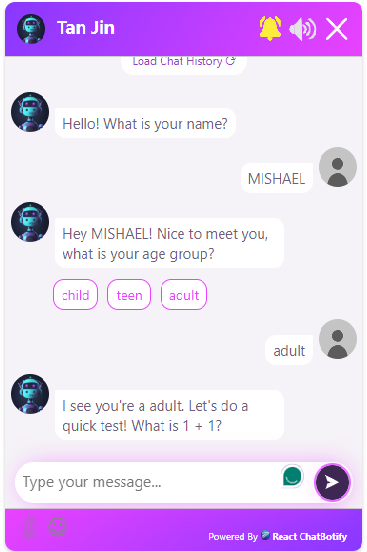Click user avatar next to MISHAEL
This screenshot has height=552, width=367.
(338, 167)
